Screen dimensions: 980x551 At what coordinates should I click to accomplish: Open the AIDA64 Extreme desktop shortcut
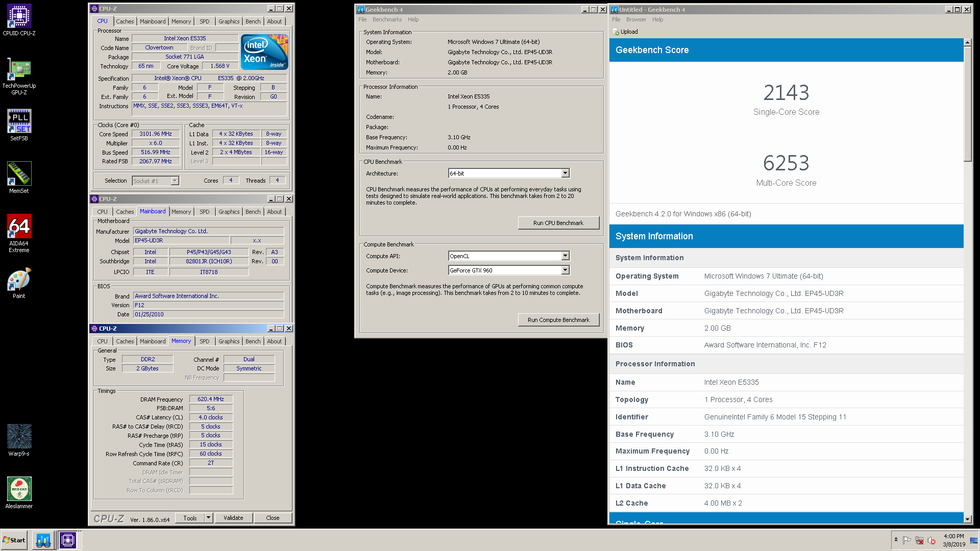(x=19, y=233)
